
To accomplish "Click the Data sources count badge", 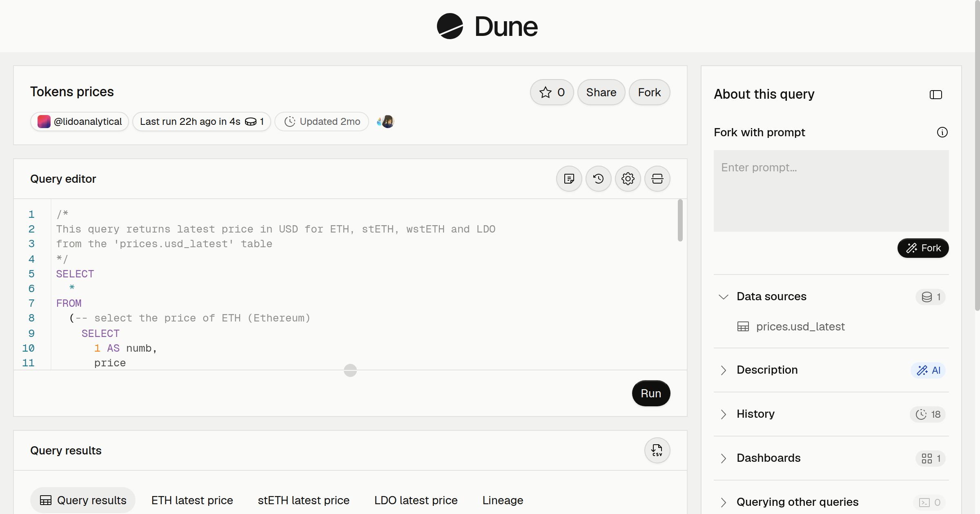I will tap(931, 297).
